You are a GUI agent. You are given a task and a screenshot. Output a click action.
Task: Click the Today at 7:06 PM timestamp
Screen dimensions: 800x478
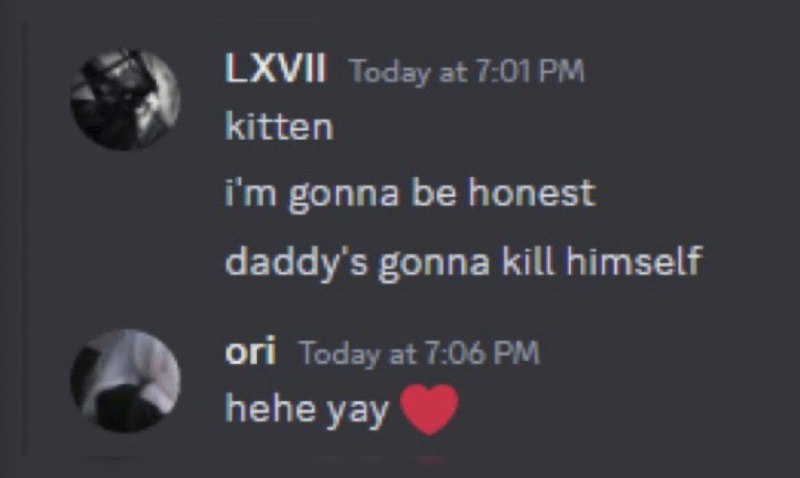tap(419, 353)
